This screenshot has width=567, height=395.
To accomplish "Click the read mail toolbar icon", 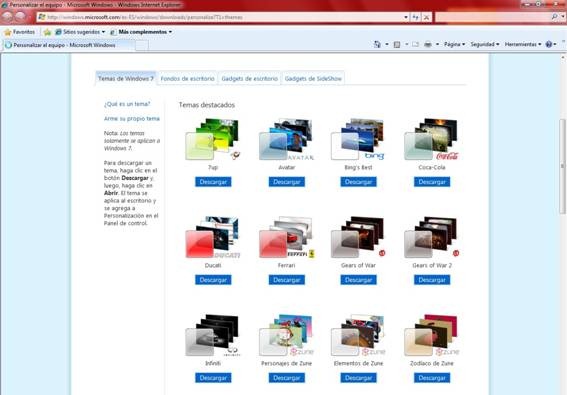I will click(415, 44).
